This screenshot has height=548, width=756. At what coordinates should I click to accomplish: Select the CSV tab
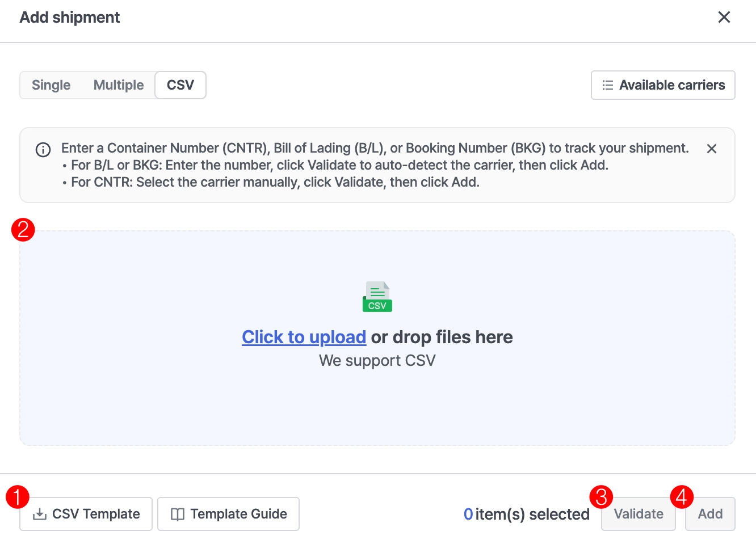(180, 85)
